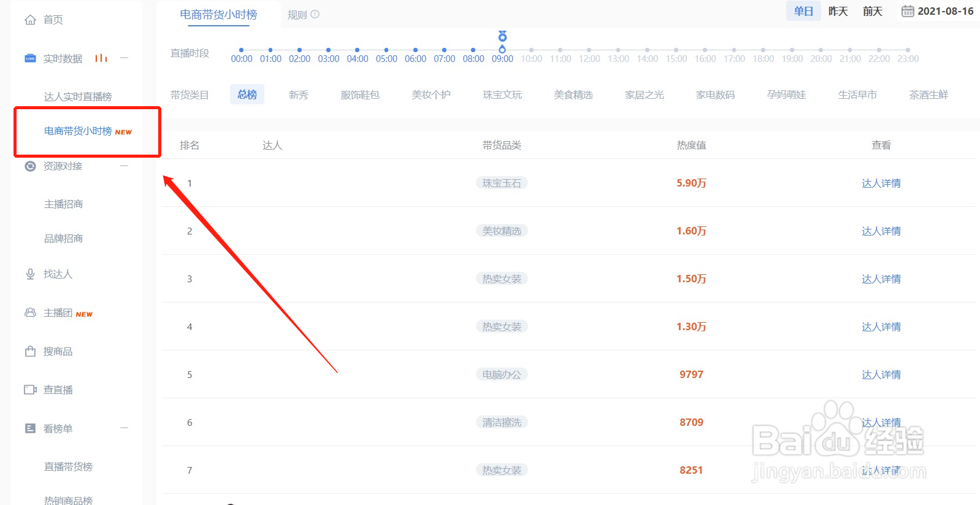Open 达人详情 for rank 1
Screen dimensions: 980x505
click(x=881, y=183)
